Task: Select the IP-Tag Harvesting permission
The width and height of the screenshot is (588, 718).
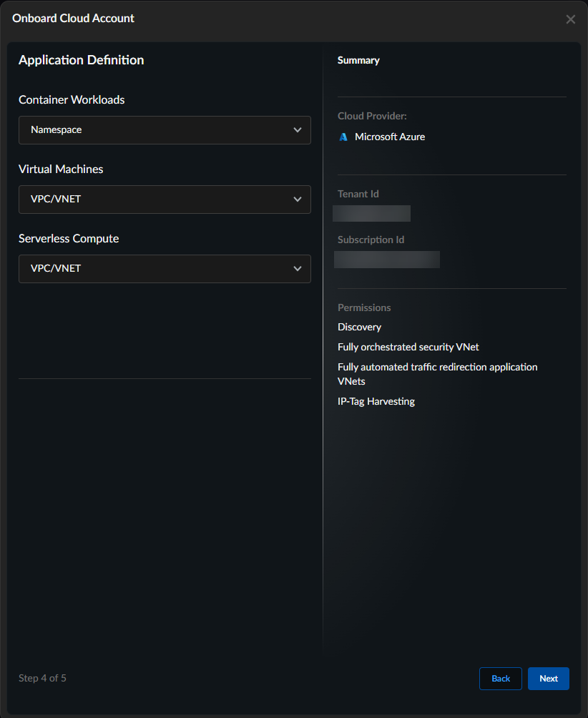Action: pos(376,401)
